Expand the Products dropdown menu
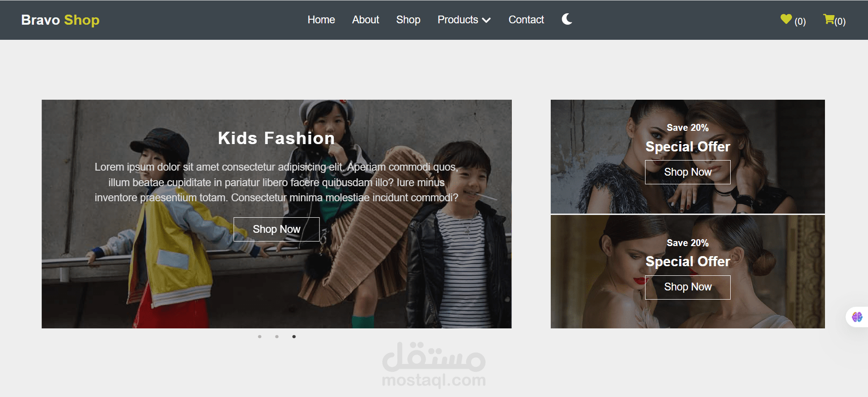Screen dimensions: 868x397 click(464, 20)
